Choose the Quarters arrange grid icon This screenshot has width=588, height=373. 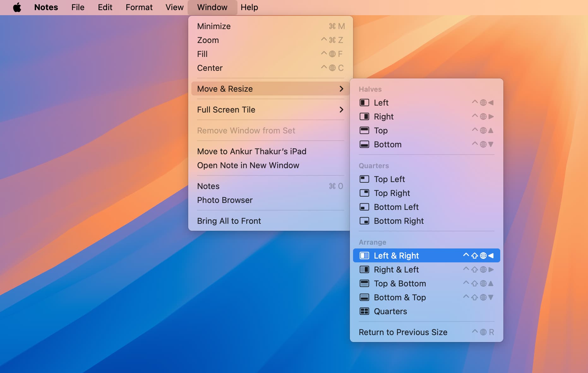coord(364,311)
